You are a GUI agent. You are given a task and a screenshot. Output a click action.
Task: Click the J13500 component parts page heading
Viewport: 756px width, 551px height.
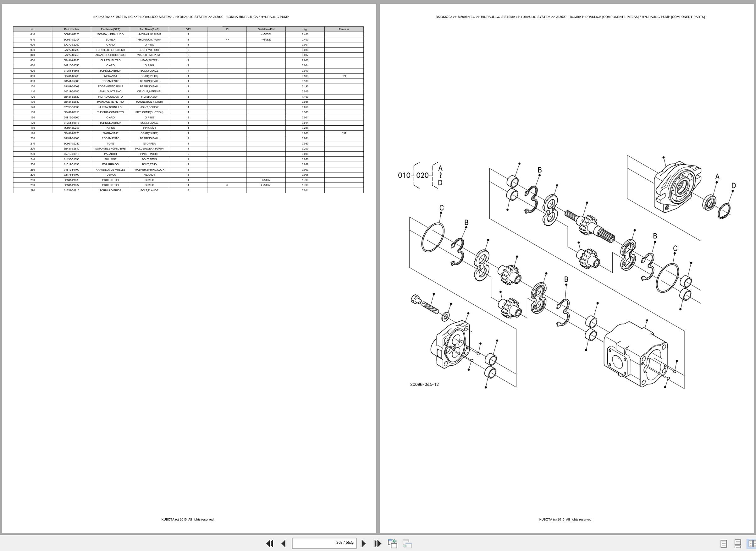(x=570, y=17)
